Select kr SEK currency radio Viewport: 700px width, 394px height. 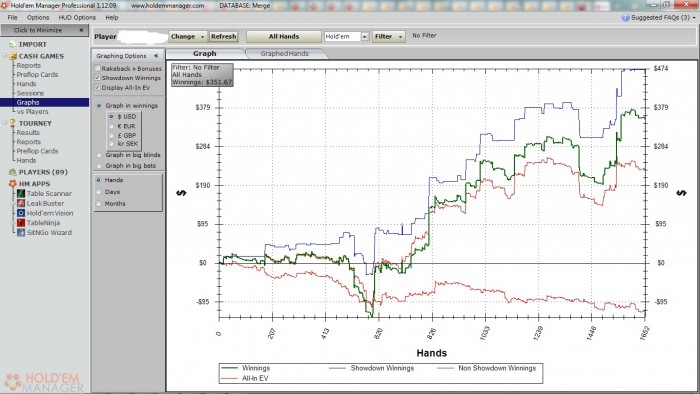[x=111, y=144]
